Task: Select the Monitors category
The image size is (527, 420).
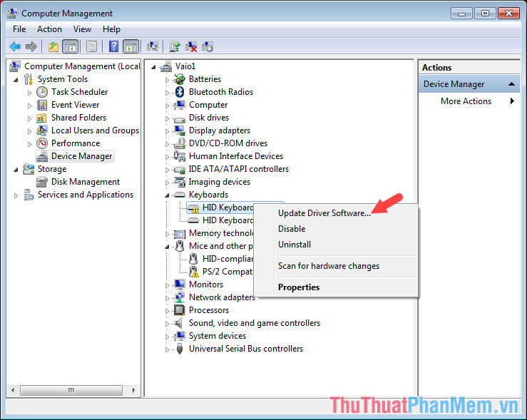Action: point(206,285)
